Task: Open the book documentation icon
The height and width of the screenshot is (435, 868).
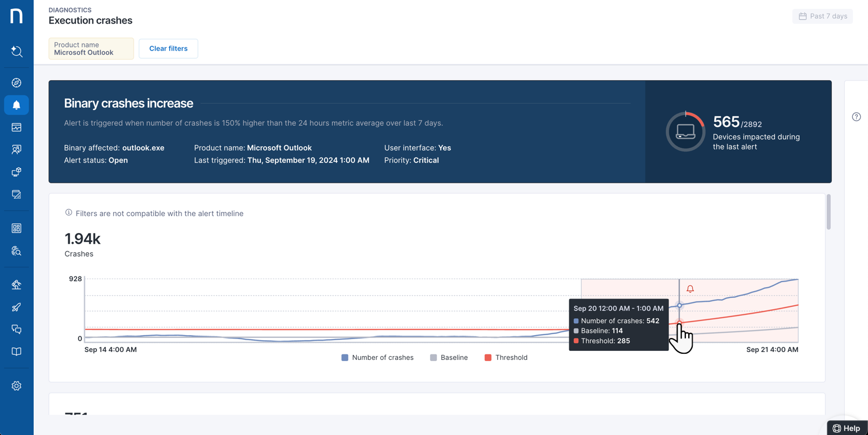Action: click(16, 351)
